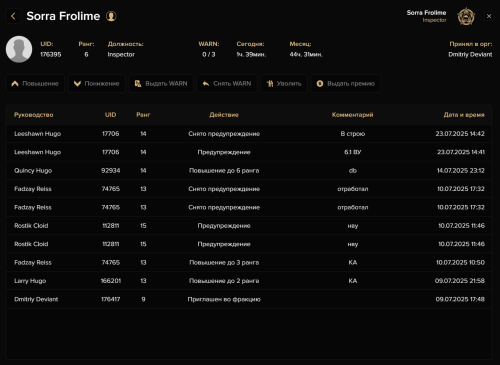Click the Дата и время column header

point(464,115)
